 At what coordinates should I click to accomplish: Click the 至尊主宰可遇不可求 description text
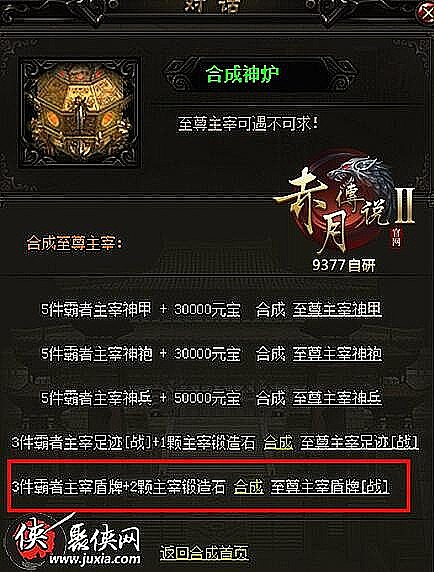[x=248, y=124]
